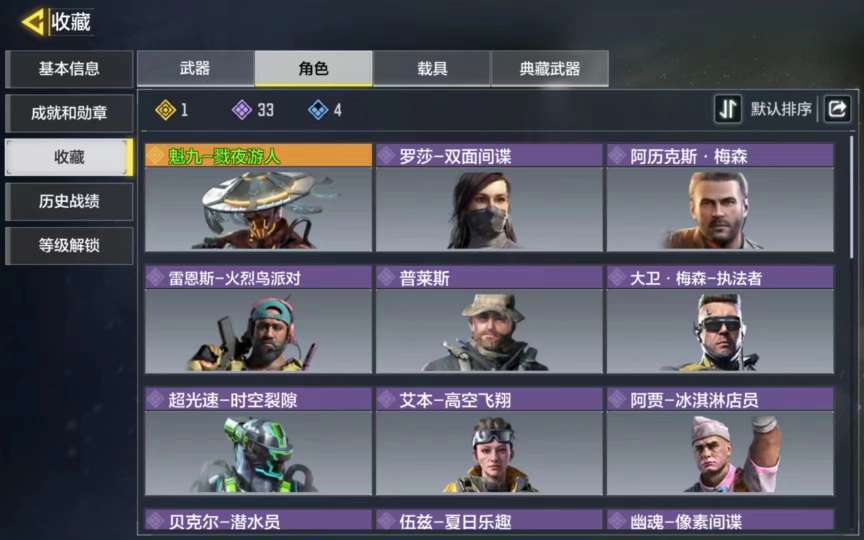This screenshot has width=864, height=540.
Task: Select the blue rare rarity icon
Action: 318,110
